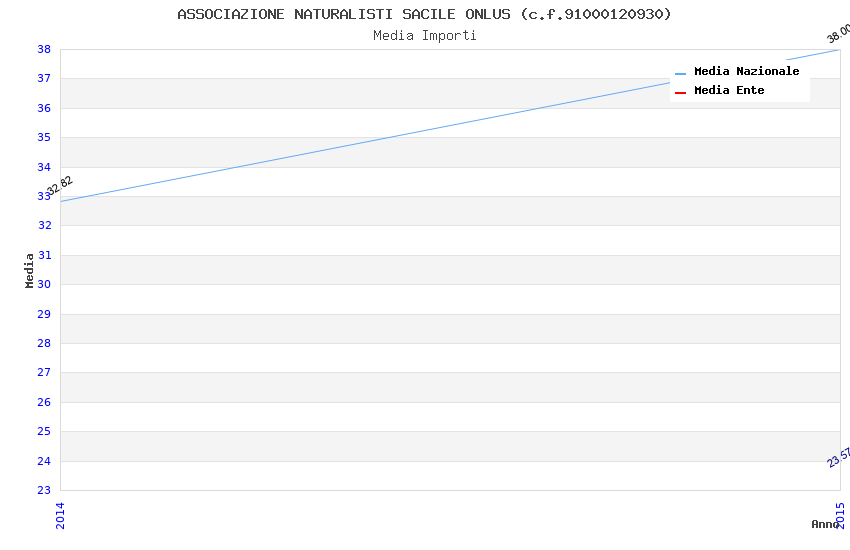This screenshot has height=550, width=850.
Task: Click the 23.57 data label
Action: coord(839,457)
